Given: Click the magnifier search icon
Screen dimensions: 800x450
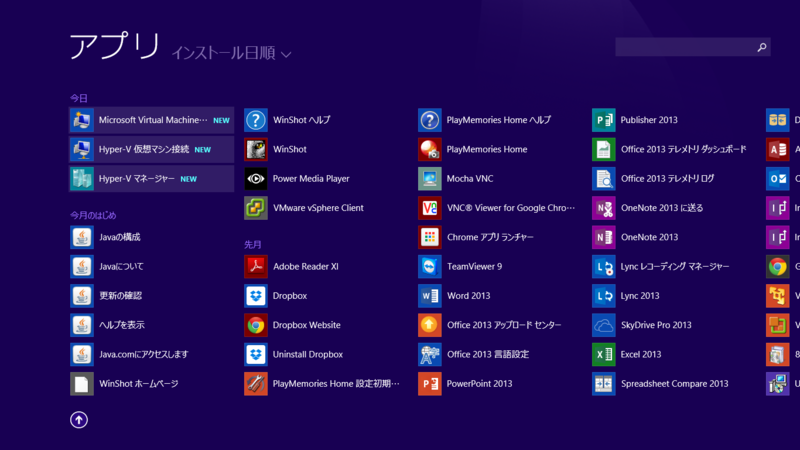Looking at the screenshot, I should click(762, 47).
